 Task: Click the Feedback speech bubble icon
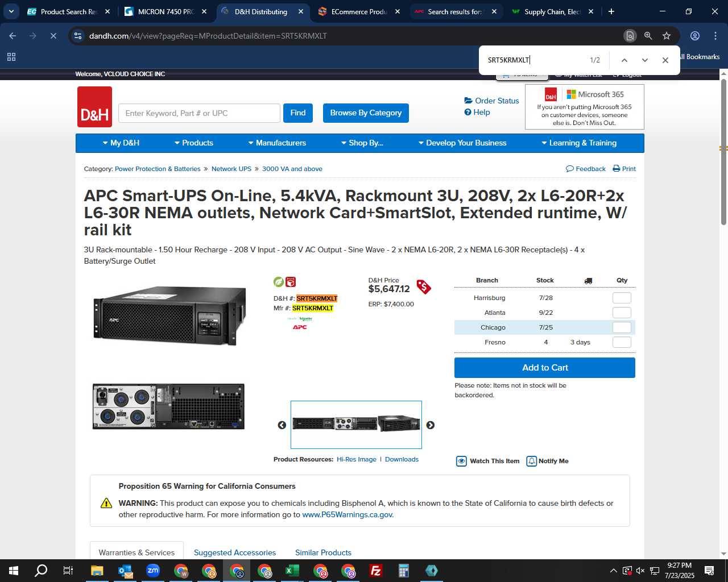pos(570,169)
